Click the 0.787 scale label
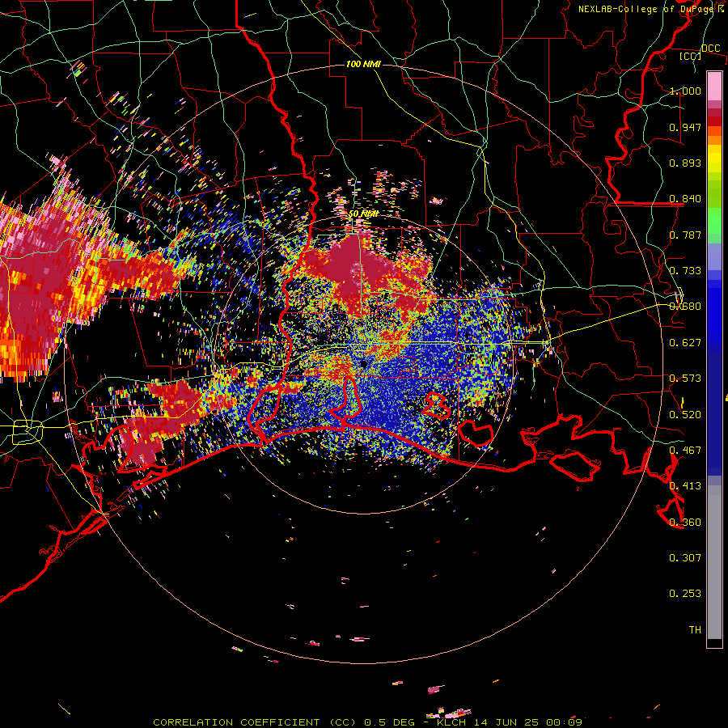The image size is (728, 728). [685, 235]
